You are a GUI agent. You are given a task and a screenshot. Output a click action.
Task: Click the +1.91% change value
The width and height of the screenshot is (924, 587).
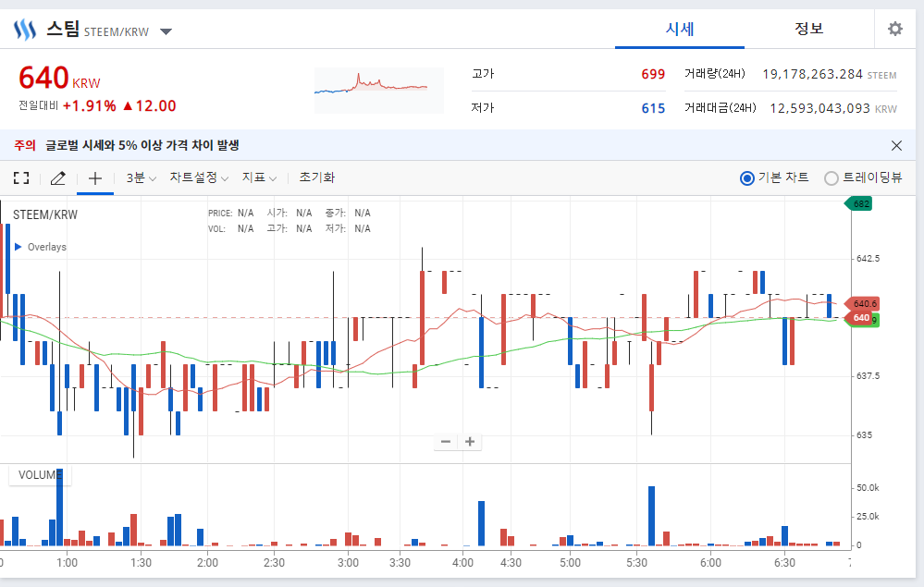click(x=90, y=106)
